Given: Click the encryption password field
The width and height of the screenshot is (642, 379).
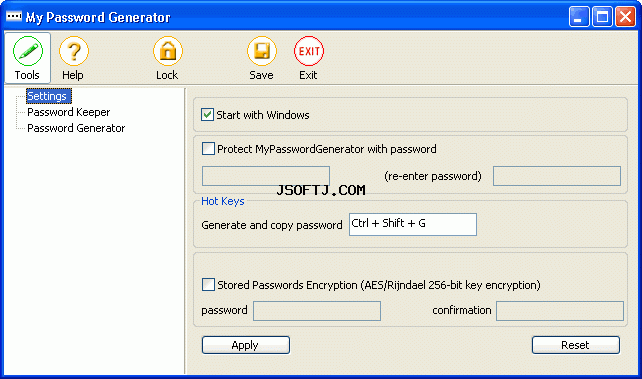Looking at the screenshot, I should pyautogui.click(x=317, y=311).
